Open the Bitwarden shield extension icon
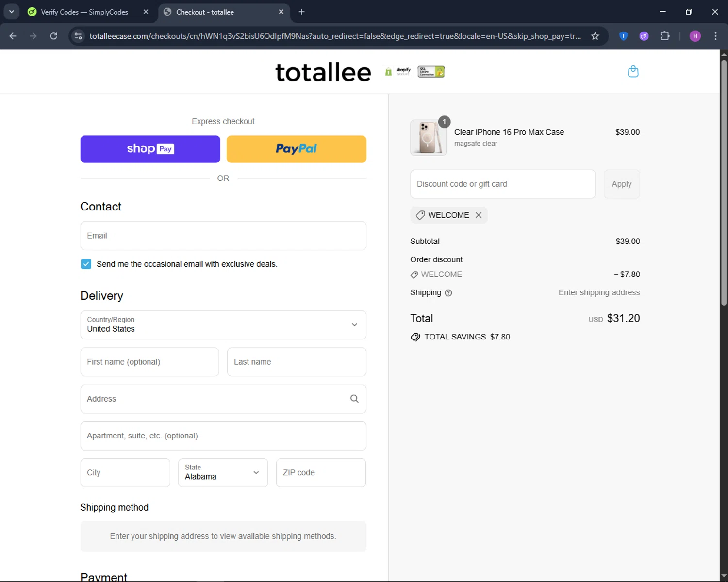Screen dimensions: 728x582 pyautogui.click(x=624, y=36)
